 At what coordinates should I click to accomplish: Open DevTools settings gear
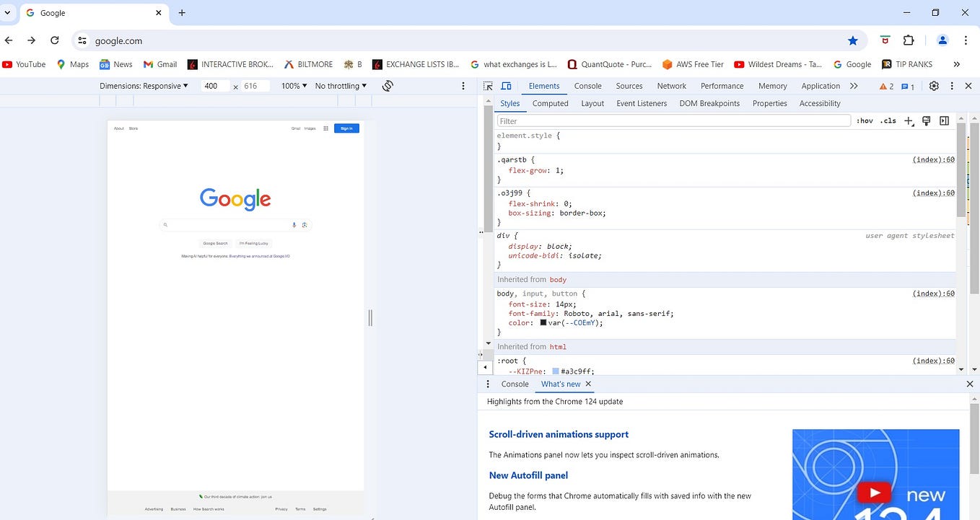click(x=934, y=86)
